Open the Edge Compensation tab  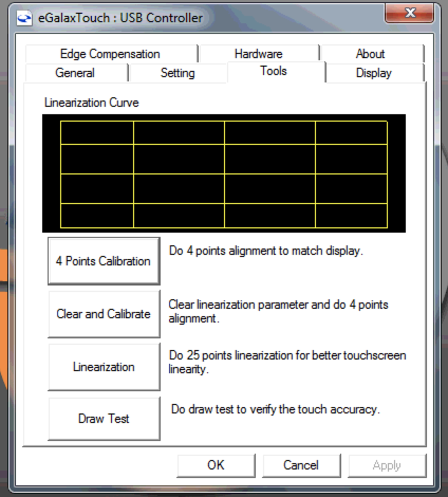click(111, 53)
